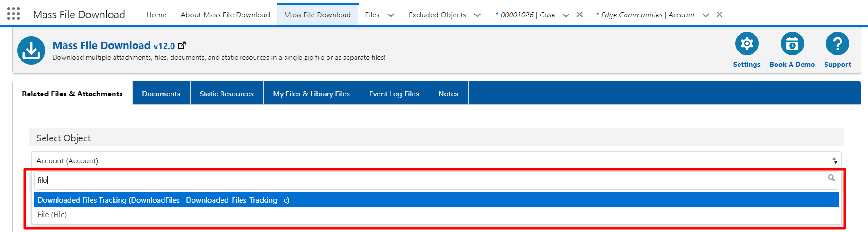Close the 00001026 Case tab
This screenshot has height=232, width=868.
(x=579, y=14)
